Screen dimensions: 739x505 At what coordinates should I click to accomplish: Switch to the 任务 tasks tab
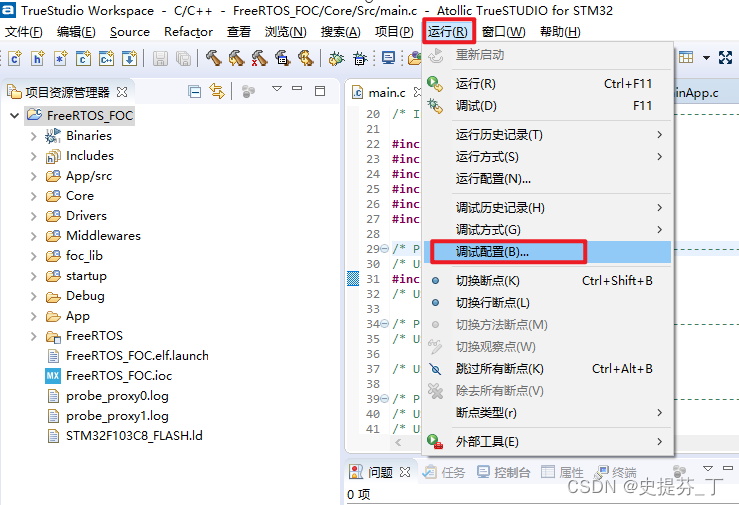pyautogui.click(x=444, y=472)
